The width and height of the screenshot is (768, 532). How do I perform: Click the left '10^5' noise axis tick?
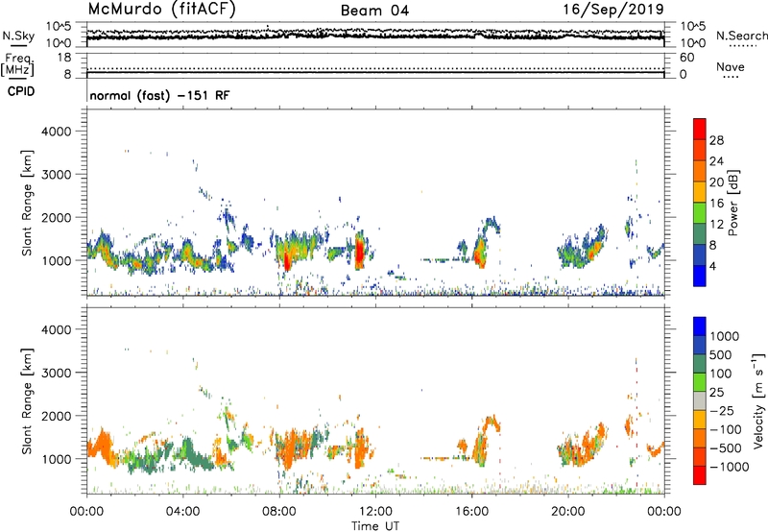59,26
